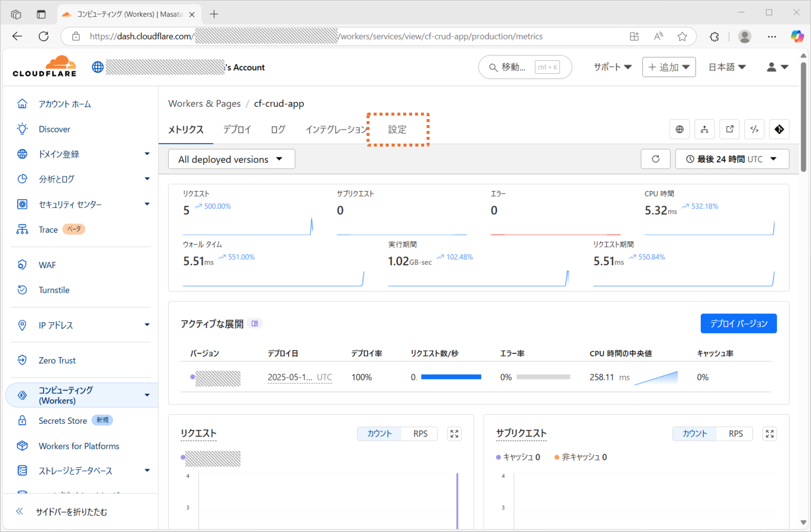Click the Secrets Store lock icon

coord(22,420)
